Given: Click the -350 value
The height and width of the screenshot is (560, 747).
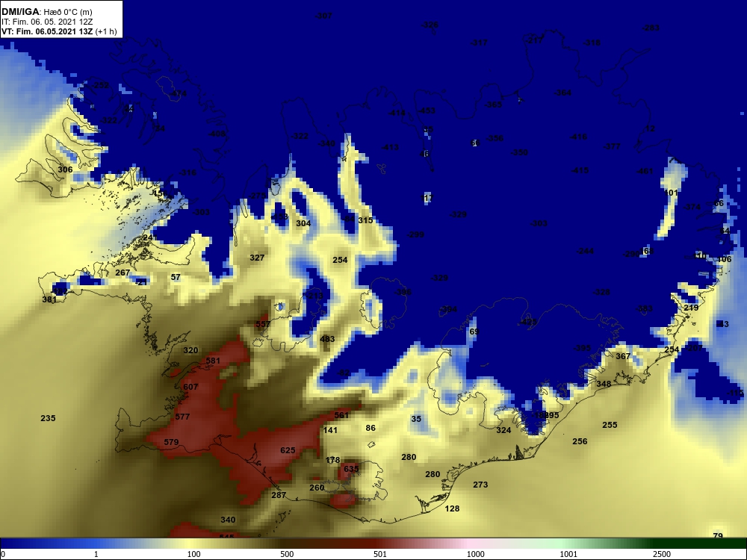Looking at the screenshot, I should [519, 152].
